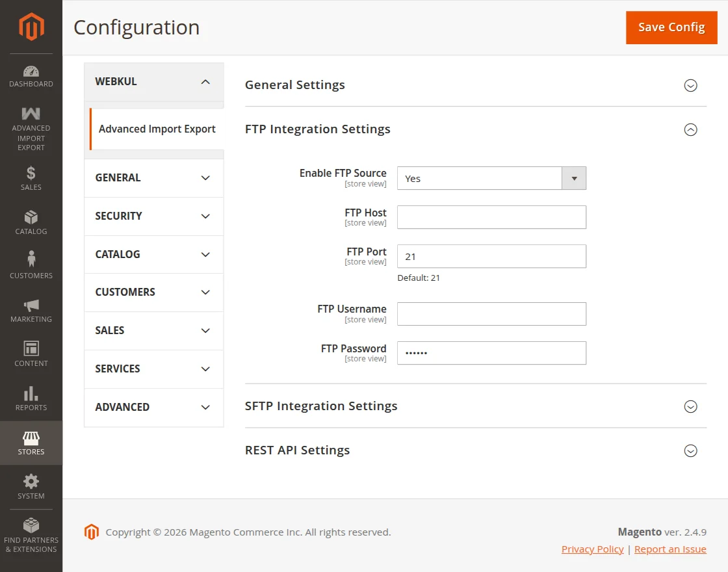Expand the CUSTOMERS config section

tap(154, 292)
